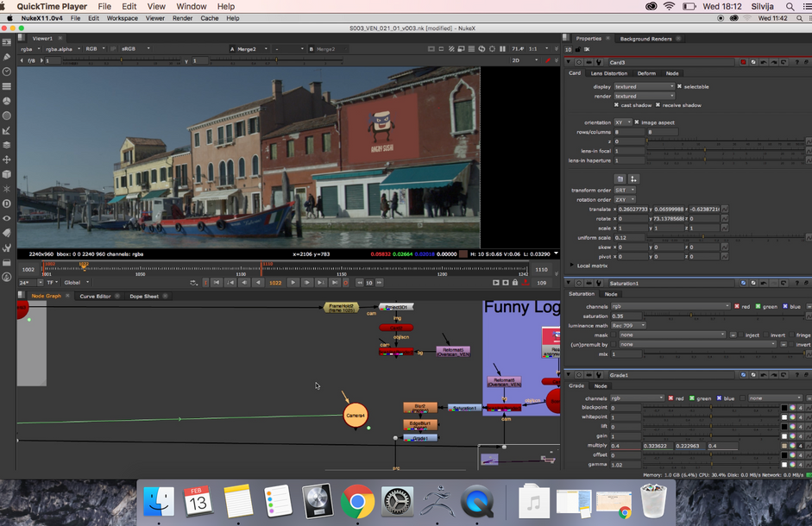Open the display textured dropdown
Screen dimensions: 812x526
(644, 86)
